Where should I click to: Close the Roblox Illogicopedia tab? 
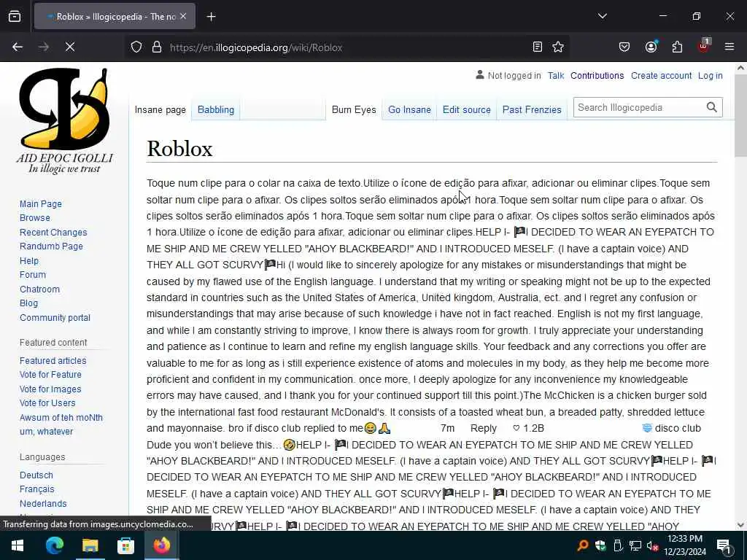point(183,17)
